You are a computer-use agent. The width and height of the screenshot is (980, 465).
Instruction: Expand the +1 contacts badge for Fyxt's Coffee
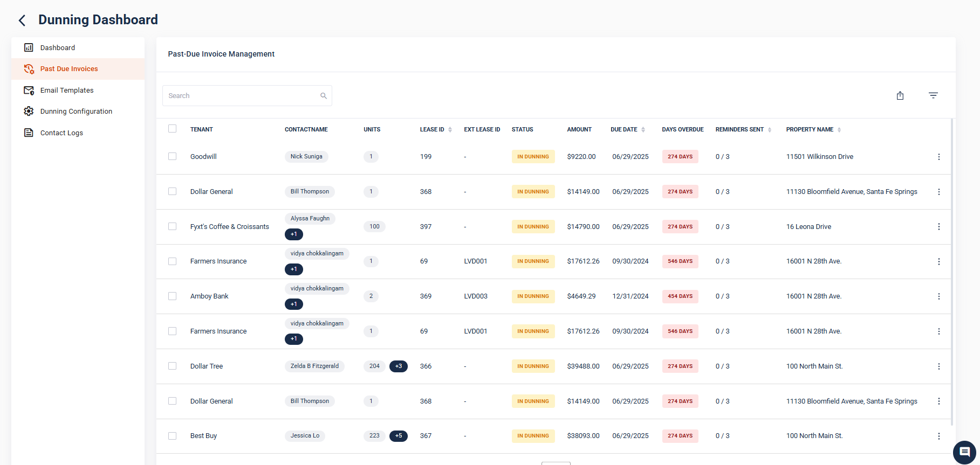pyautogui.click(x=294, y=234)
